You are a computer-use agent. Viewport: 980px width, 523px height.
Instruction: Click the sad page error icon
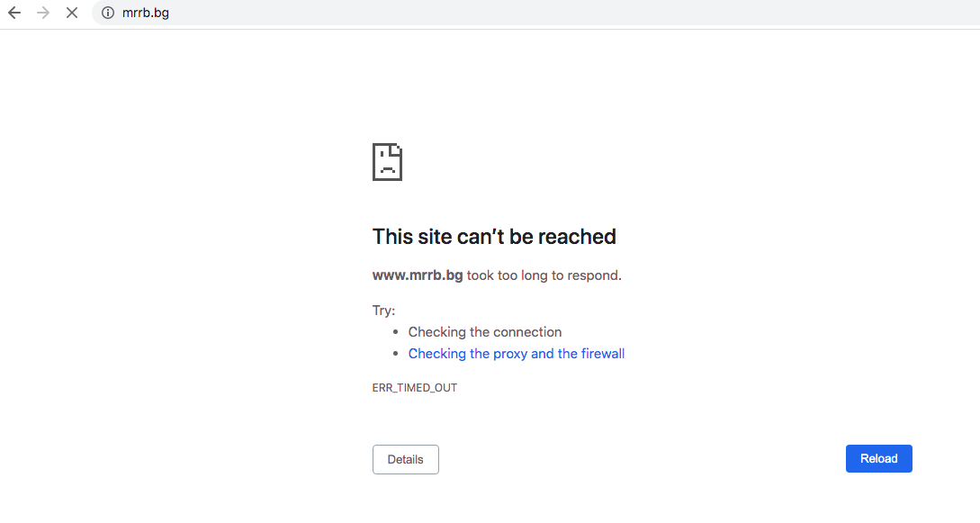tap(387, 162)
